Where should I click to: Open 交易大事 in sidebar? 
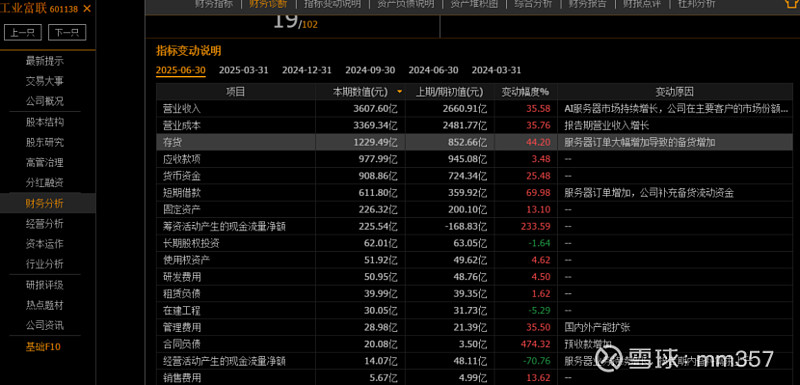pyautogui.click(x=45, y=81)
